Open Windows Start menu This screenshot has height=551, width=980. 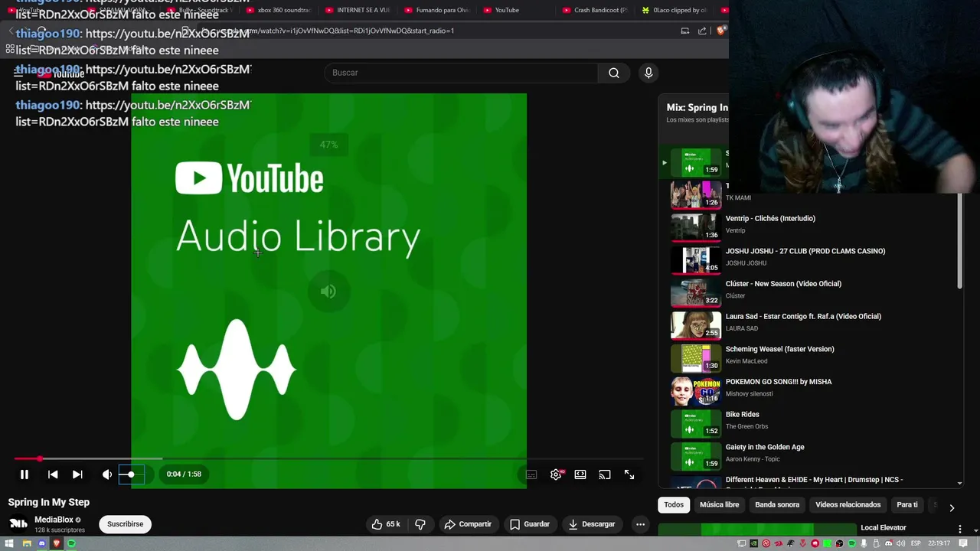click(10, 543)
